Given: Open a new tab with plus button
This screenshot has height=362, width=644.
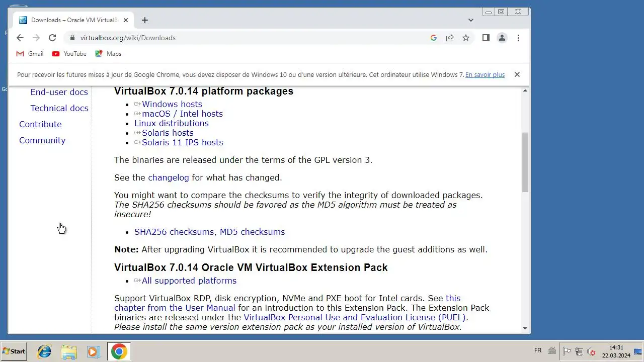Looking at the screenshot, I should pyautogui.click(x=145, y=20).
